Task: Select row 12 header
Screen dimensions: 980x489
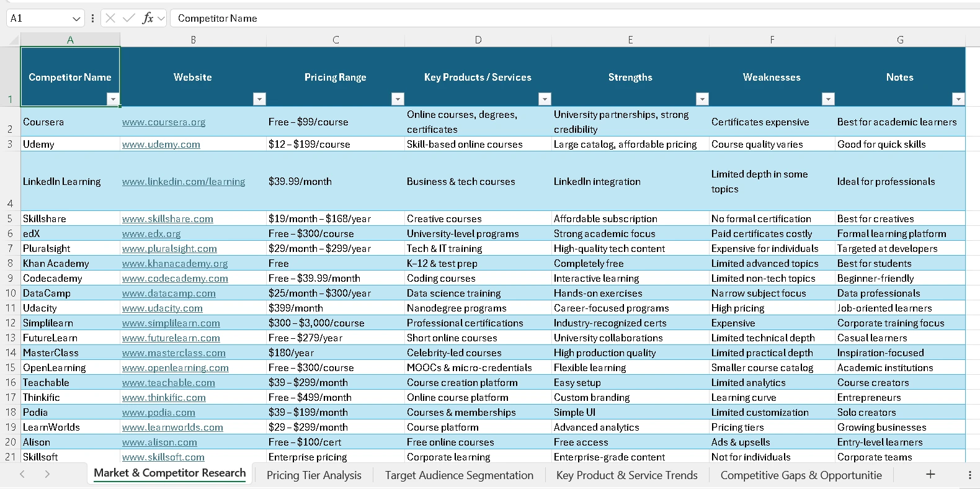Action: 10,323
